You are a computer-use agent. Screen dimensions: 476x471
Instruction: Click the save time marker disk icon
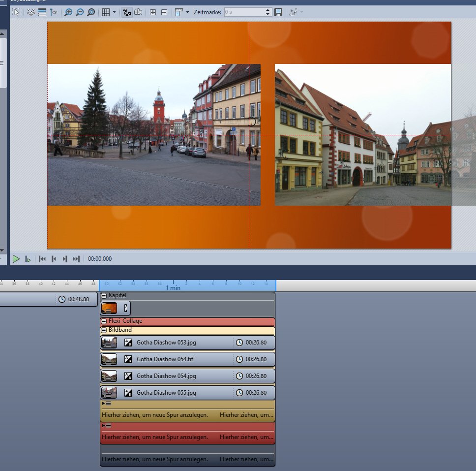pyautogui.click(x=278, y=12)
